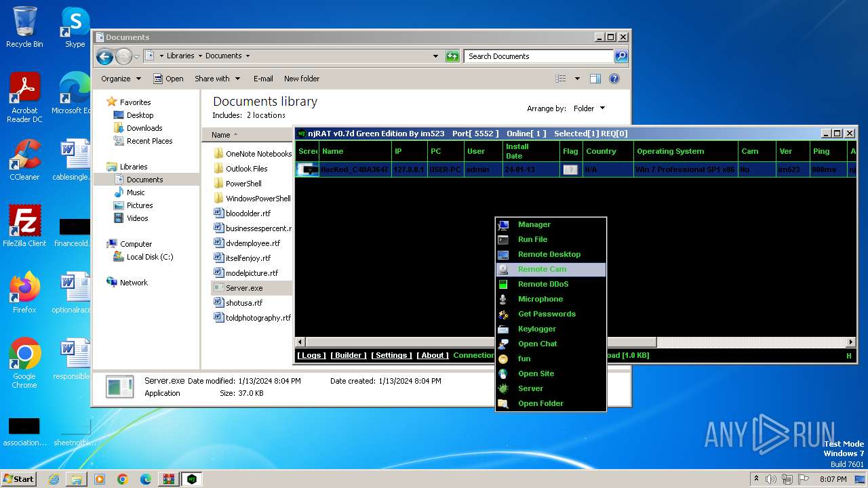Click the Start button
Image resolution: width=868 pixels, height=488 pixels.
coord(18,479)
